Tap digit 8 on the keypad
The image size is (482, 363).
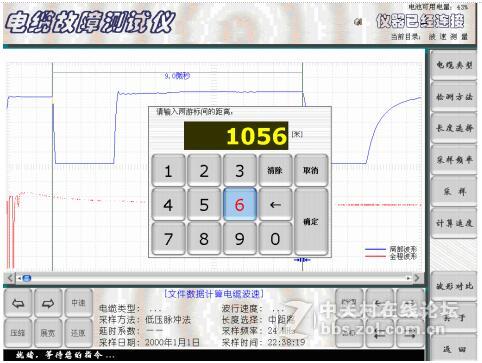click(204, 239)
